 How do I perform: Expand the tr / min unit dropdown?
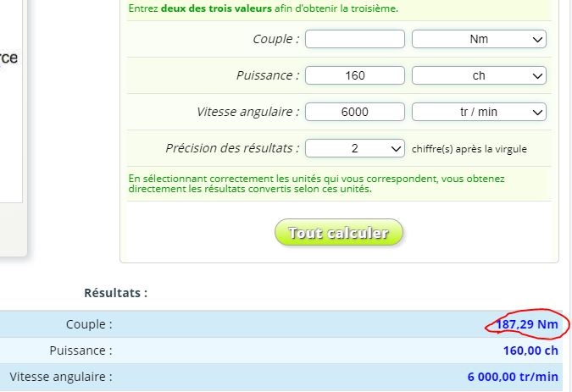click(x=479, y=112)
